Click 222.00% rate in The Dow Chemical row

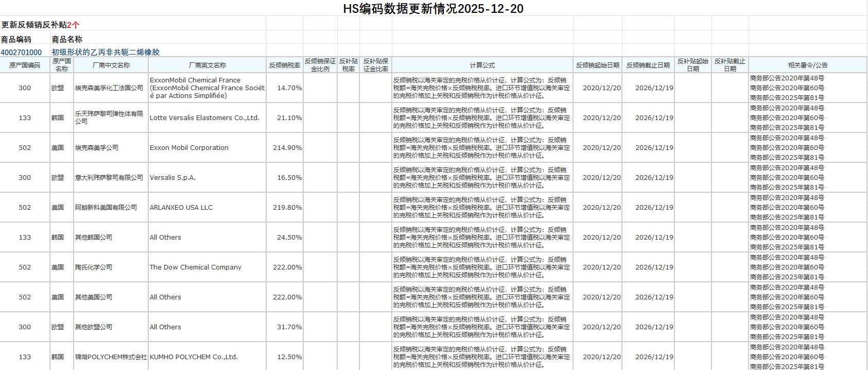click(285, 267)
